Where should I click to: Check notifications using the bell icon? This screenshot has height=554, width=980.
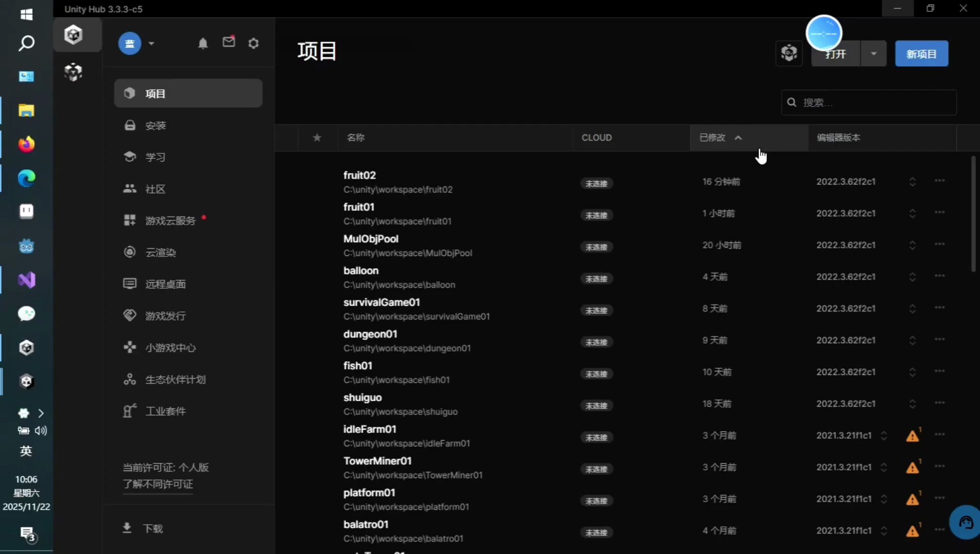pos(203,43)
